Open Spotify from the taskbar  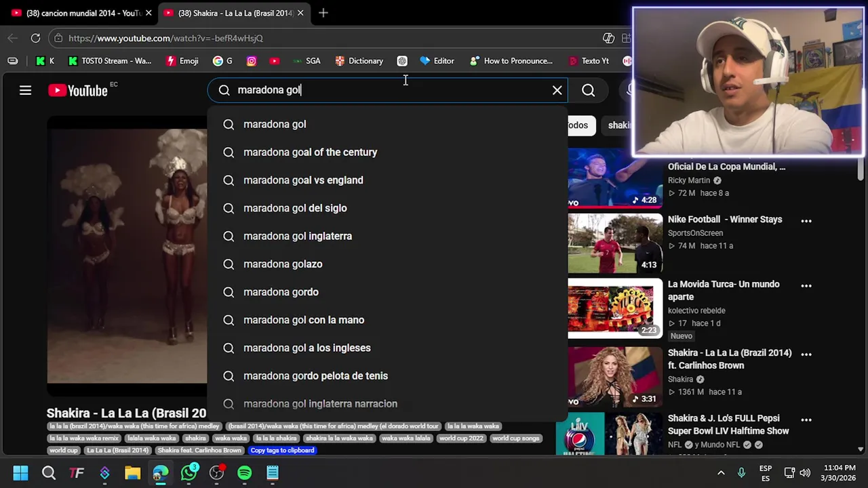point(244,473)
